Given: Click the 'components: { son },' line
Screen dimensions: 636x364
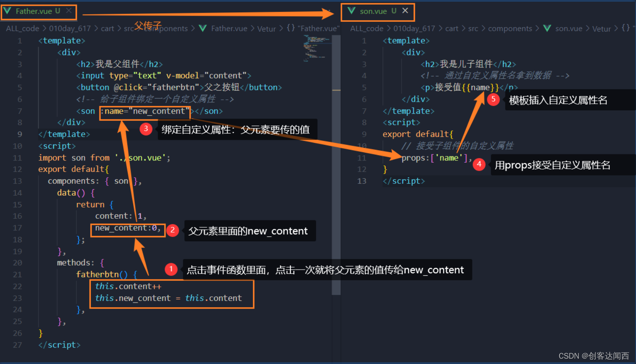Looking at the screenshot, I should [95, 181].
